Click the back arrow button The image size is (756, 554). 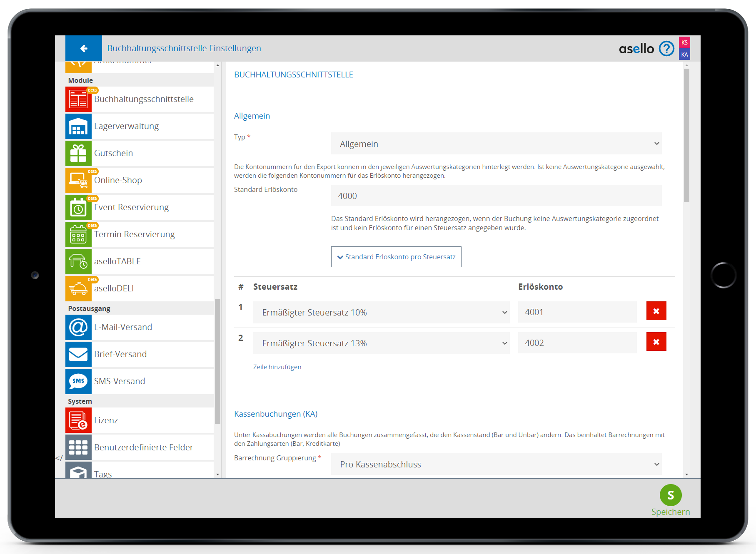84,49
